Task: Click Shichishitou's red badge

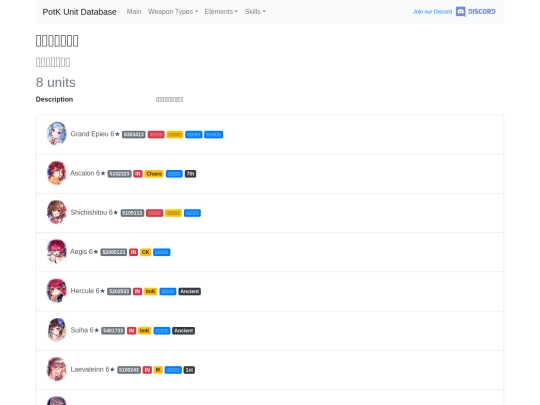Action: point(155,213)
